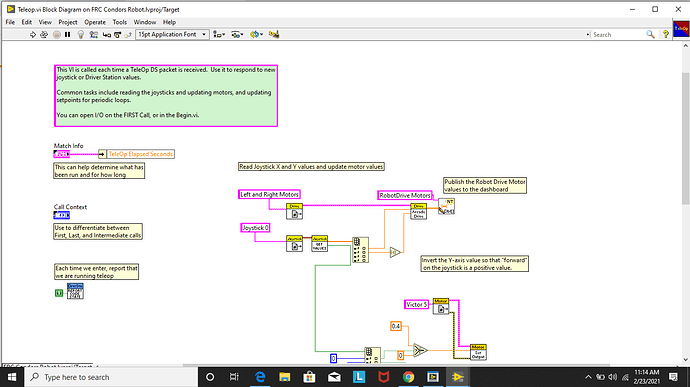The image size is (690, 387).
Task: Click the Left and Right Motors constant
Action: click(x=269, y=194)
